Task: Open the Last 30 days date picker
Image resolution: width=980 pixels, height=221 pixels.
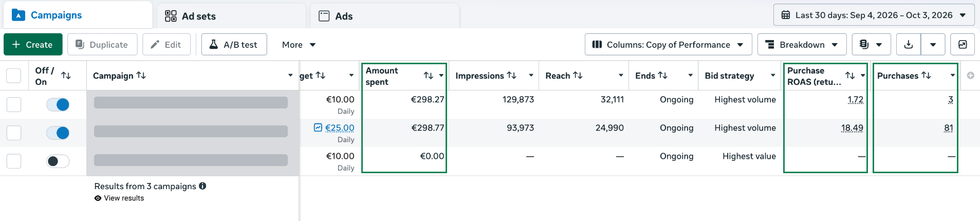Action: [874, 15]
